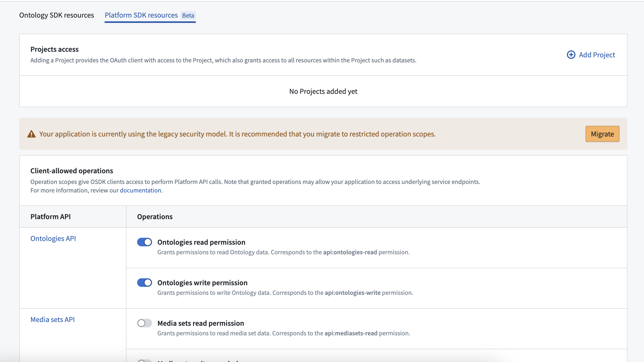Switch to the Ontology SDK resources tab
This screenshot has height=362, width=644.
pos(56,15)
